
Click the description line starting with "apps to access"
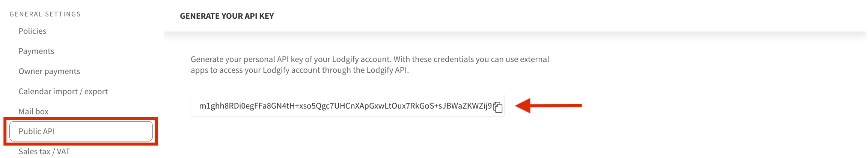pyautogui.click(x=299, y=70)
